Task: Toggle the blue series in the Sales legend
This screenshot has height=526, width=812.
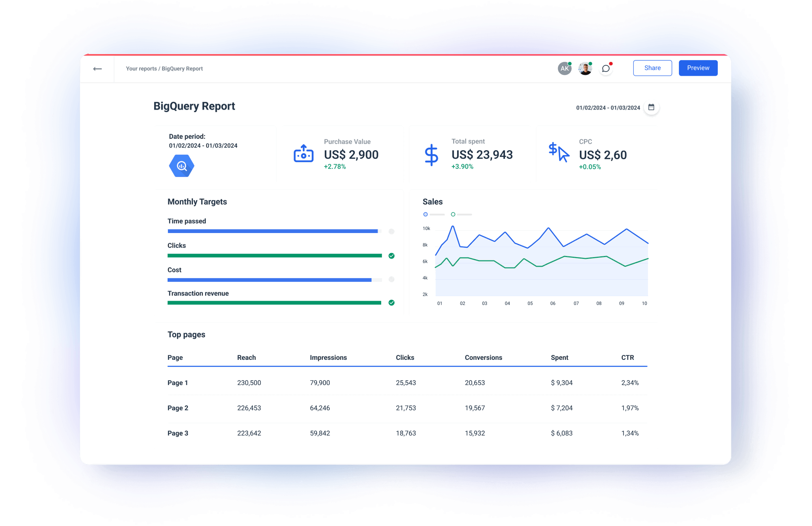Action: pyautogui.click(x=425, y=214)
